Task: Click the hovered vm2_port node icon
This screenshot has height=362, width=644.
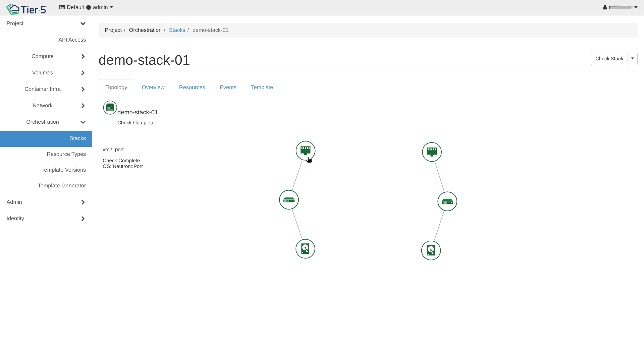Action: pos(305,150)
